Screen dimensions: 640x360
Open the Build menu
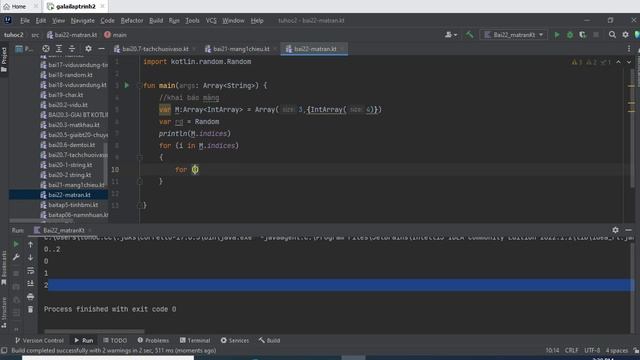(156, 20)
